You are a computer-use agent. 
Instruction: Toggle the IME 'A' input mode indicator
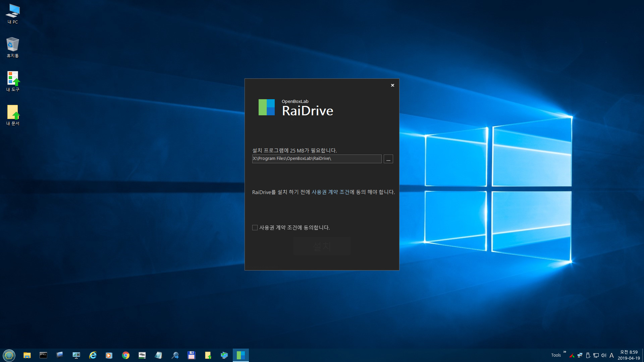pyautogui.click(x=612, y=355)
